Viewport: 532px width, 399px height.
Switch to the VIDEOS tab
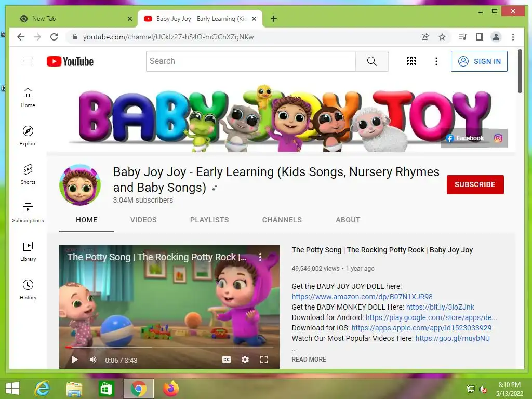pos(143,220)
